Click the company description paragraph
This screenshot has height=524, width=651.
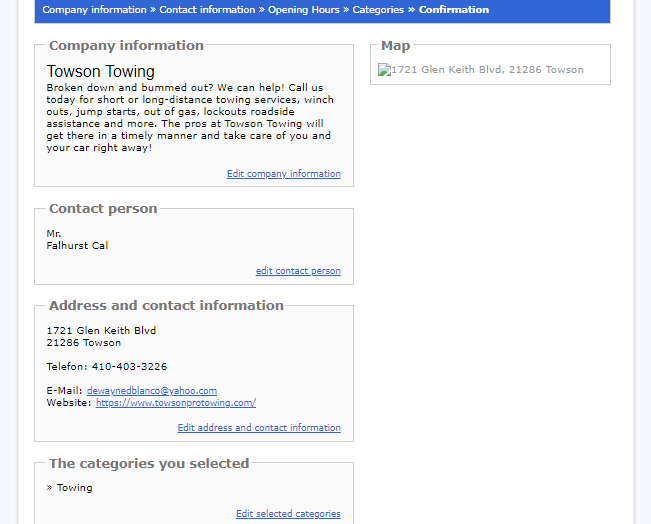[190, 118]
